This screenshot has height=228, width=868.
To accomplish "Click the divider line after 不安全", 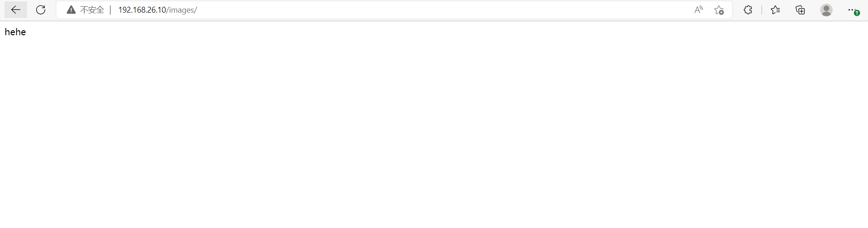I will click(110, 10).
